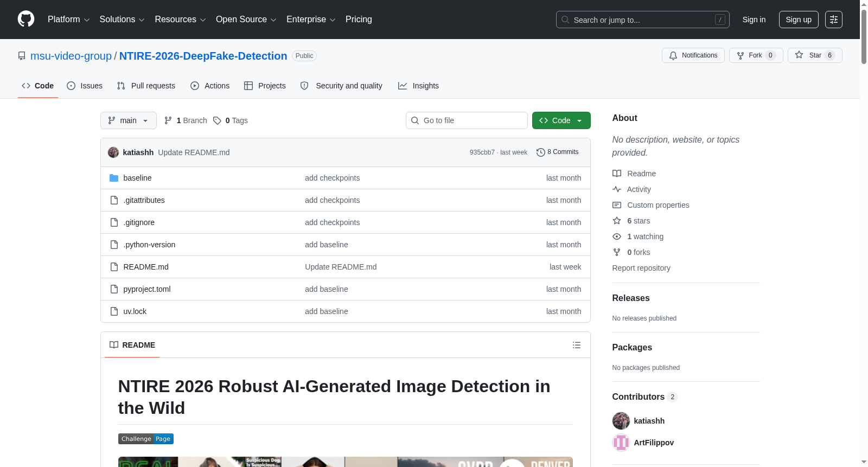The image size is (868, 467).
Task: Open the Releases heading link
Action: pyautogui.click(x=631, y=298)
